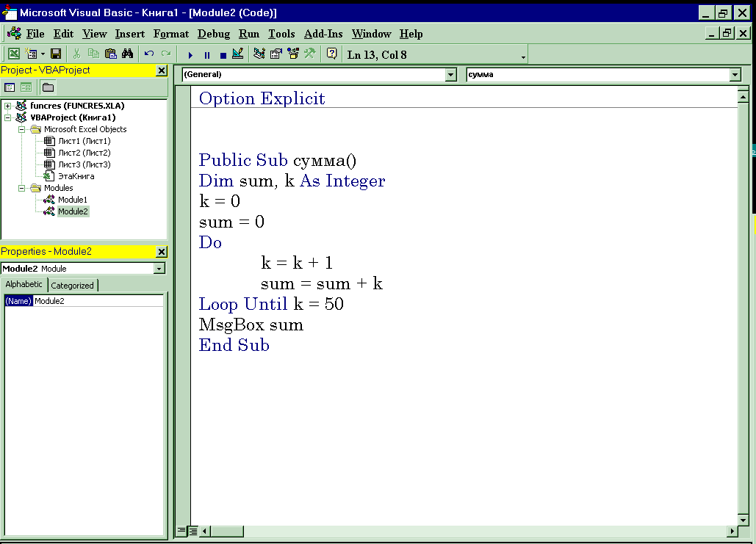Click the Find binoculars icon

127,54
